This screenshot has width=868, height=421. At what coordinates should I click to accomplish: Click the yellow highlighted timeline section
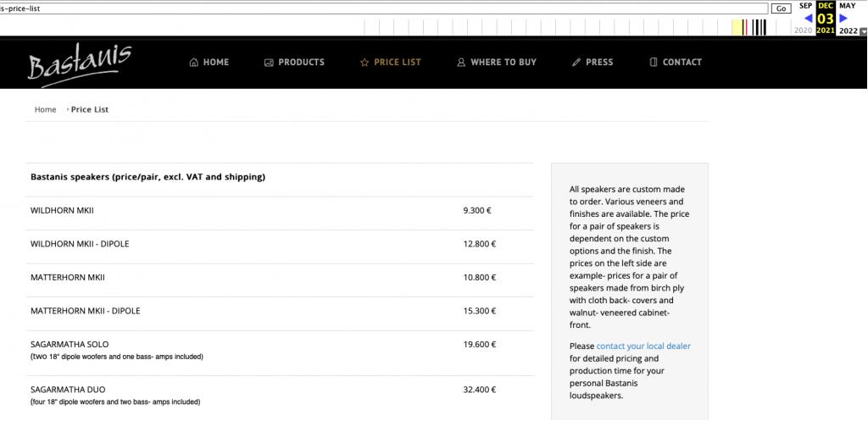[736, 27]
